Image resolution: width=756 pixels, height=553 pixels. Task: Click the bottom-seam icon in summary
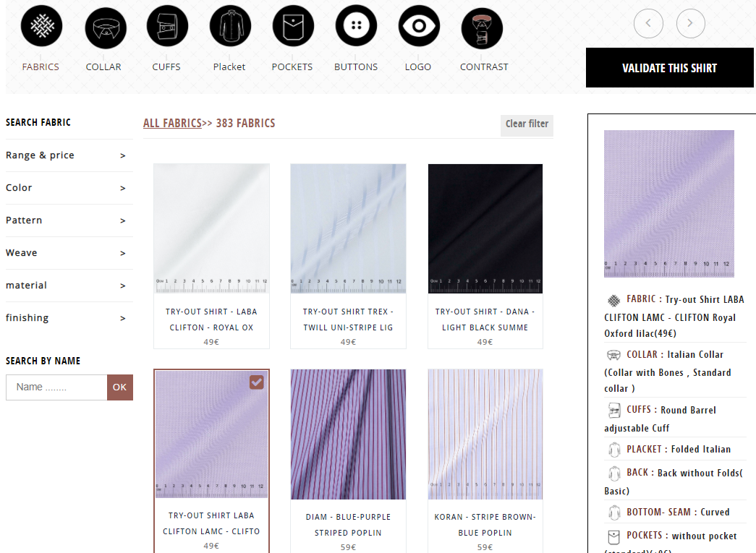click(x=614, y=513)
